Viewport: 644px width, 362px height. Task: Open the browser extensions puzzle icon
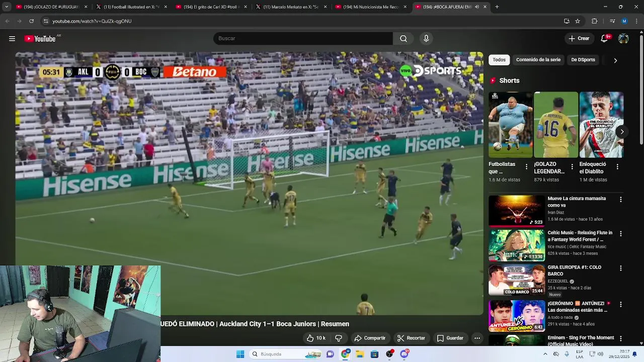594,21
